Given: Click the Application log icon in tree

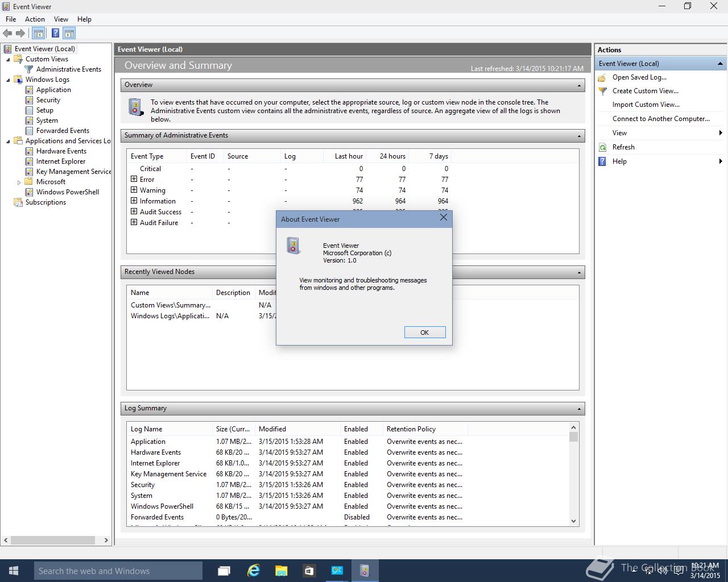Looking at the screenshot, I should 30,90.
